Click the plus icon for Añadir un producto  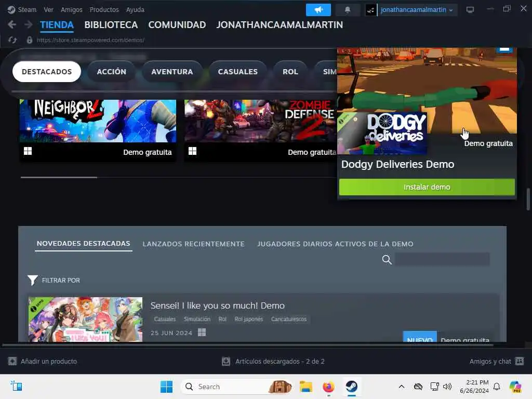(x=12, y=361)
